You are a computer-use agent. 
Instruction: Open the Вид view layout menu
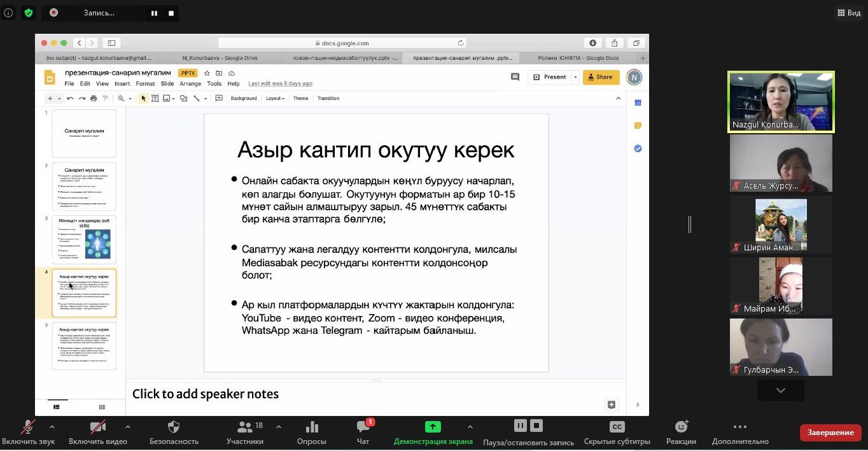tap(849, 12)
